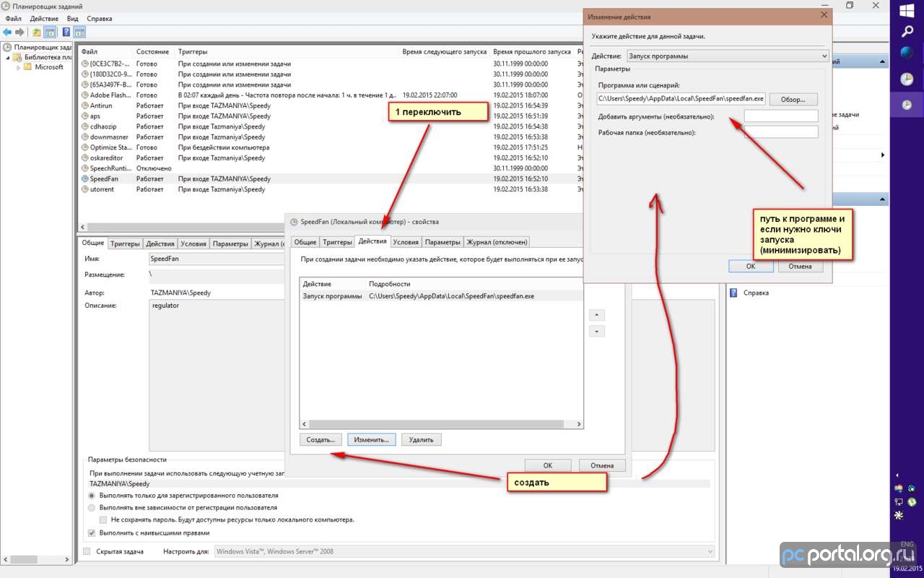Click the Forward arrow in toolbar

pos(19,32)
